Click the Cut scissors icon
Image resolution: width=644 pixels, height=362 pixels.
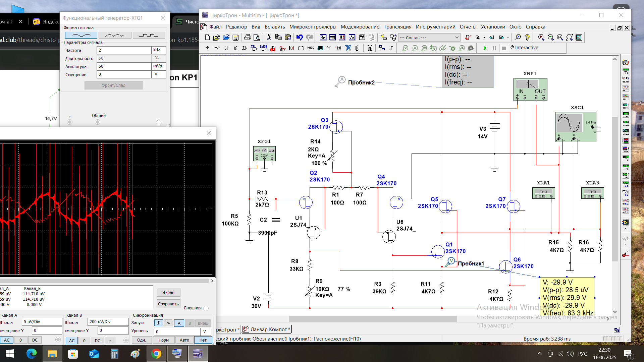tap(269, 38)
